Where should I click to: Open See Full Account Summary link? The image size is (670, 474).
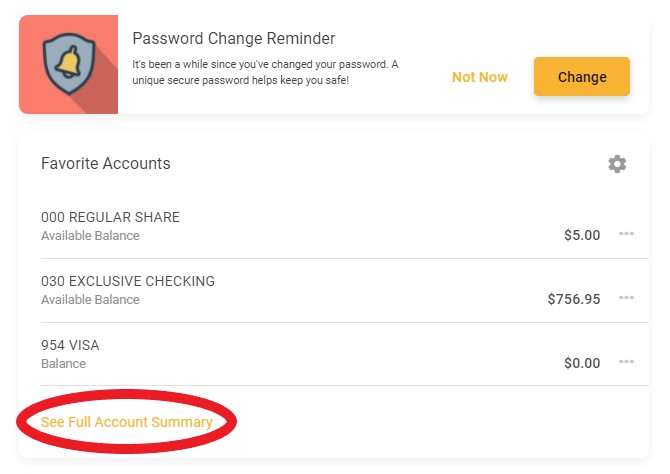point(127,422)
